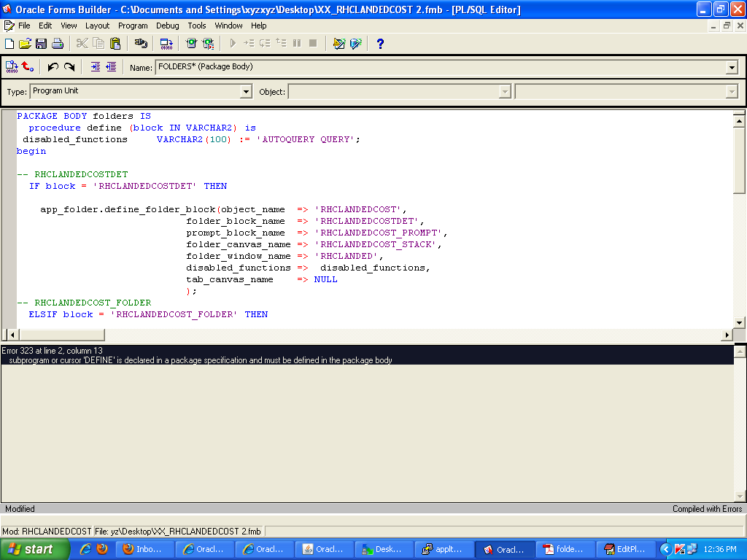Restore the inner PL/SQL Editor window

[x=727, y=26]
